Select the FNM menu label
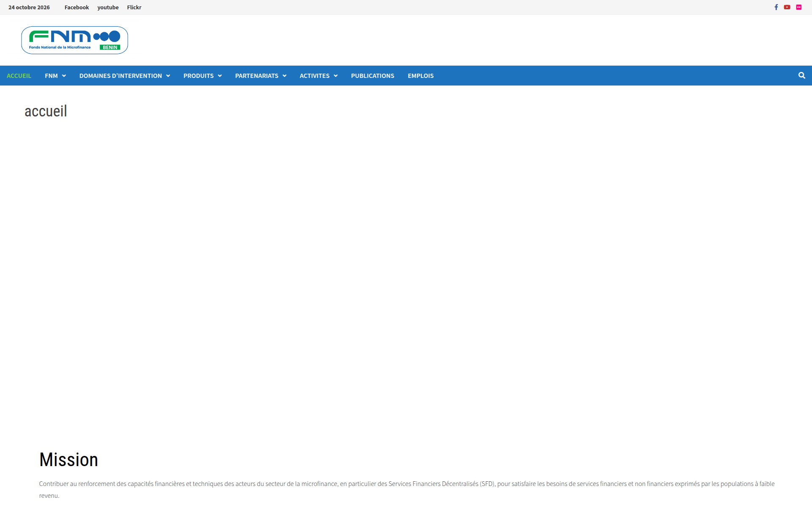 51,76
